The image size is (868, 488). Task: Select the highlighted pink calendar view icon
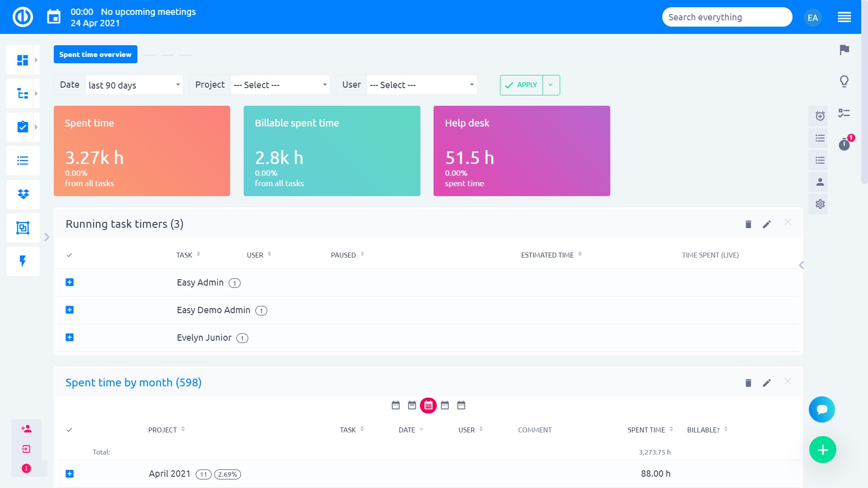(x=428, y=405)
